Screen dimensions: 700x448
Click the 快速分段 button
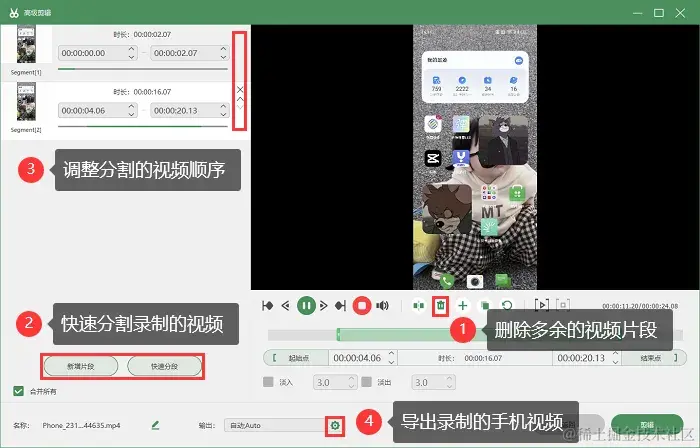(164, 366)
